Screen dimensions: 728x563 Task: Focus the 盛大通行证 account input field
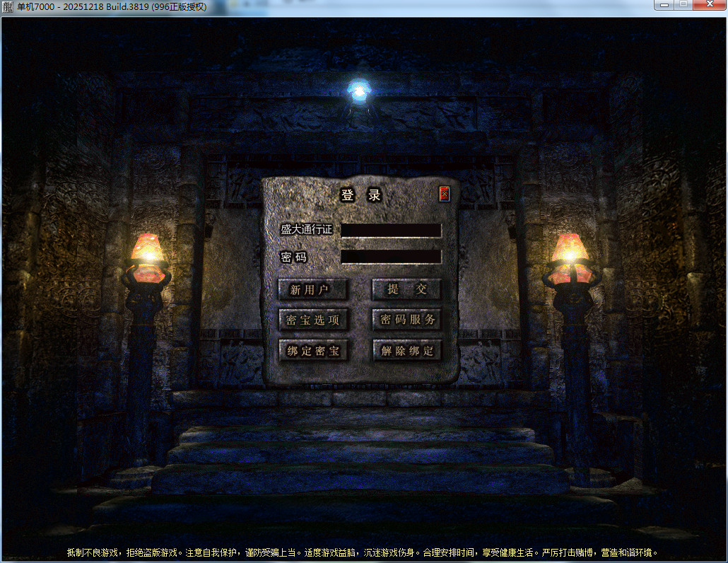pyautogui.click(x=391, y=231)
